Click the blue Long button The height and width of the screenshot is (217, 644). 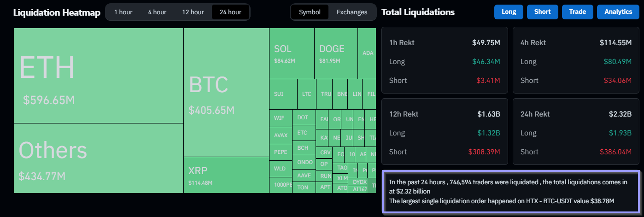pyautogui.click(x=509, y=12)
